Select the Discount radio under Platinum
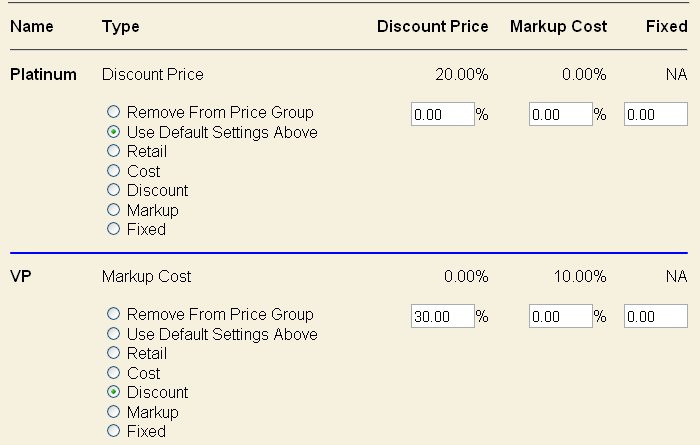Screen dimensions: 700x445 click(x=114, y=190)
